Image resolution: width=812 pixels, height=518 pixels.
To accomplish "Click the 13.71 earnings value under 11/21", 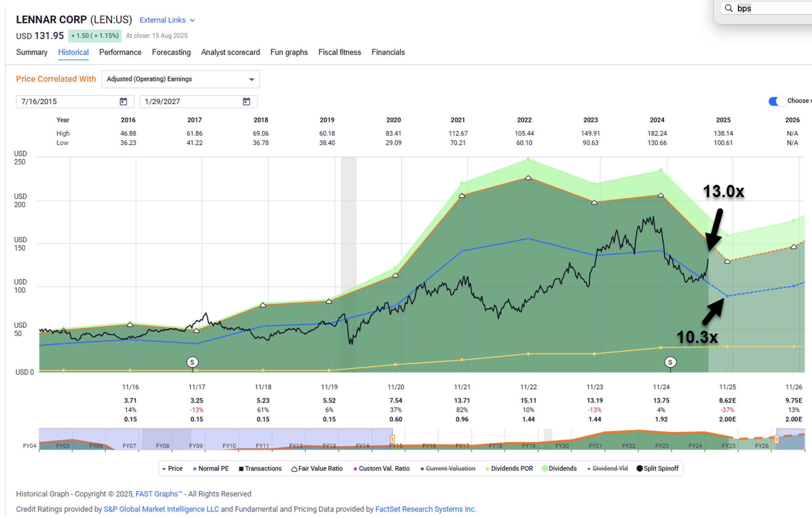I will click(x=462, y=401).
